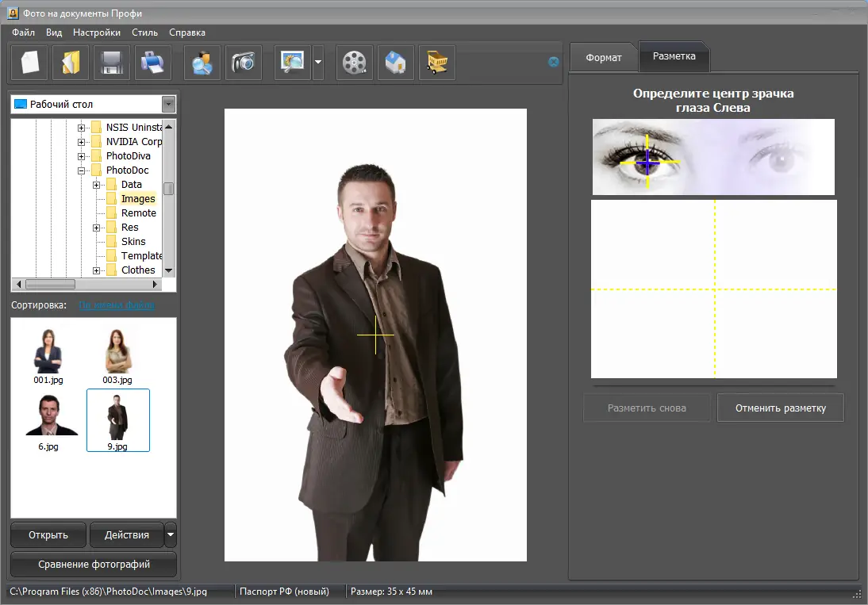Click the open folder toolbar icon

coord(71,63)
